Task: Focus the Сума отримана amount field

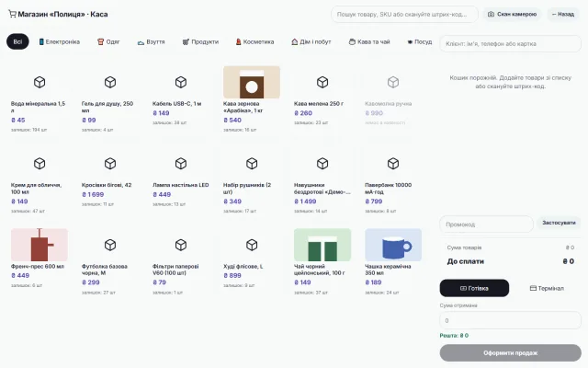Action: [x=511, y=320]
